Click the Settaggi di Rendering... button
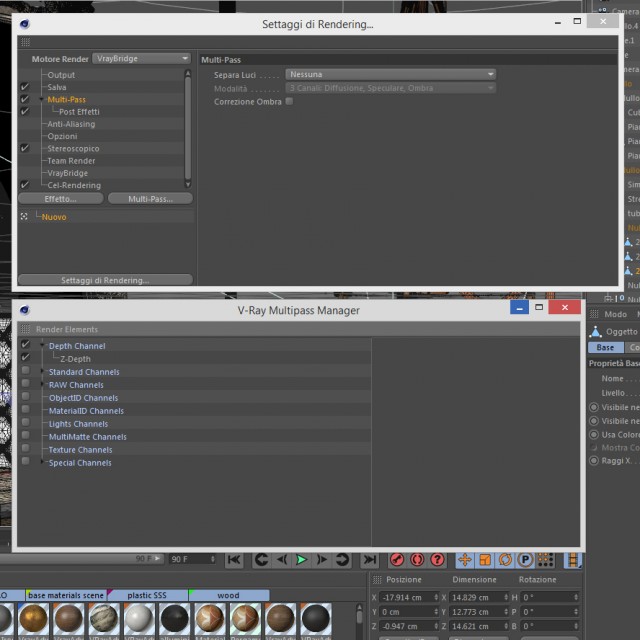 (x=105, y=280)
